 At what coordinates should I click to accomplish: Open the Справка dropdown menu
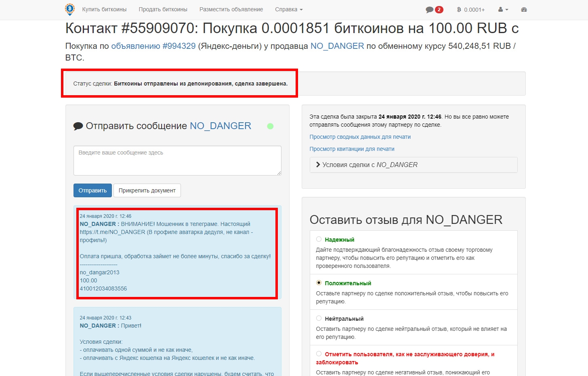pyautogui.click(x=289, y=10)
